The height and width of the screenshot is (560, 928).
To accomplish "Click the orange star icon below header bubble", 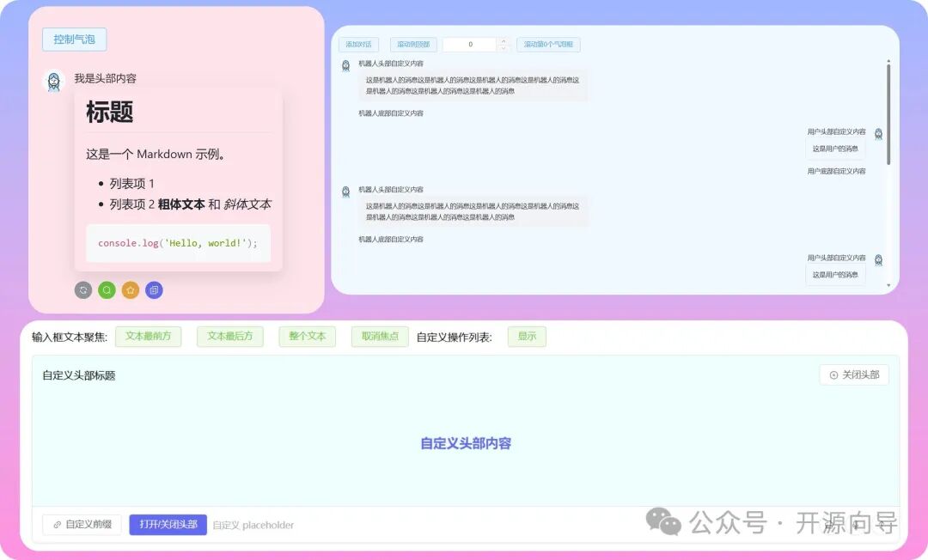I will 131,290.
